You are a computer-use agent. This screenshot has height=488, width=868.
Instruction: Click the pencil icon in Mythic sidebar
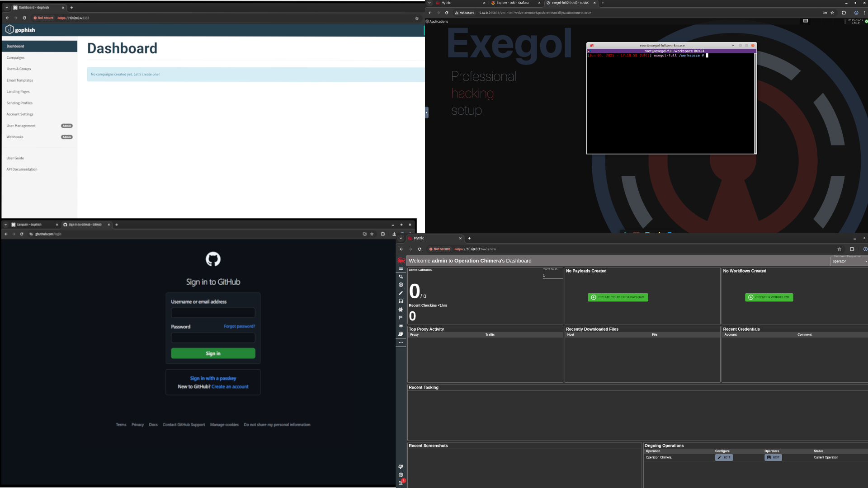click(x=401, y=293)
